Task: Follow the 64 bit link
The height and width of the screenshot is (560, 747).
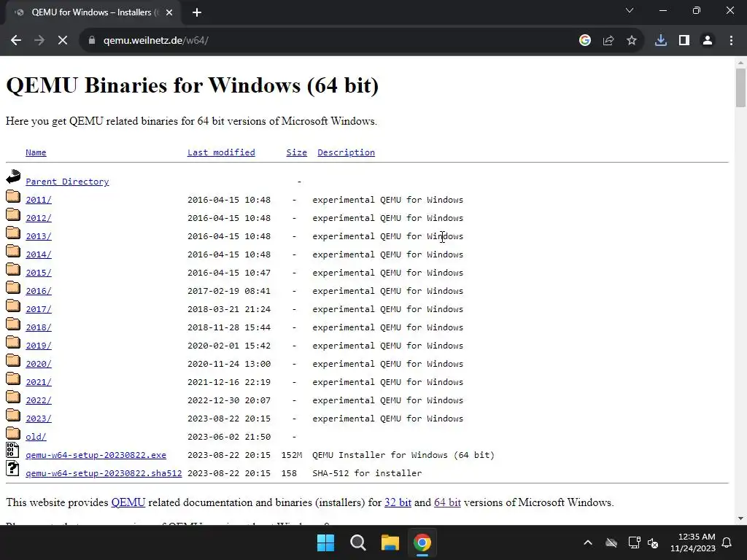Action: pyautogui.click(x=447, y=502)
